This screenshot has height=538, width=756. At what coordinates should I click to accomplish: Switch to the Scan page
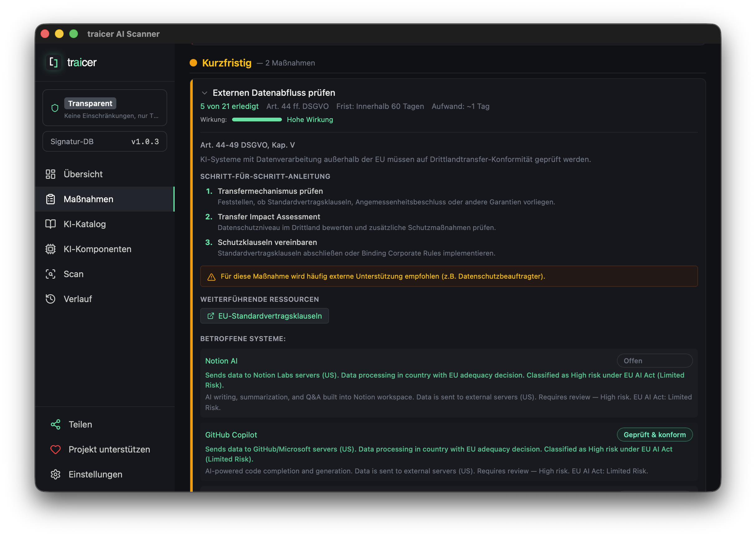[104, 274]
